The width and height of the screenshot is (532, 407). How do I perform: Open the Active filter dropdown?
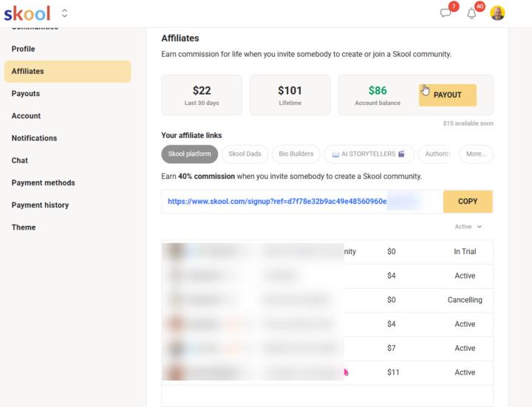point(468,227)
